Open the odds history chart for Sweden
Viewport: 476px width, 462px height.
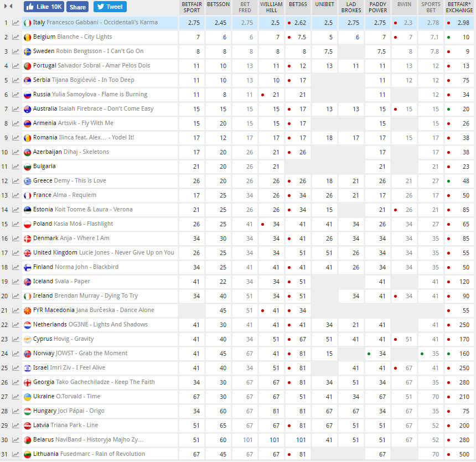tap(15, 51)
